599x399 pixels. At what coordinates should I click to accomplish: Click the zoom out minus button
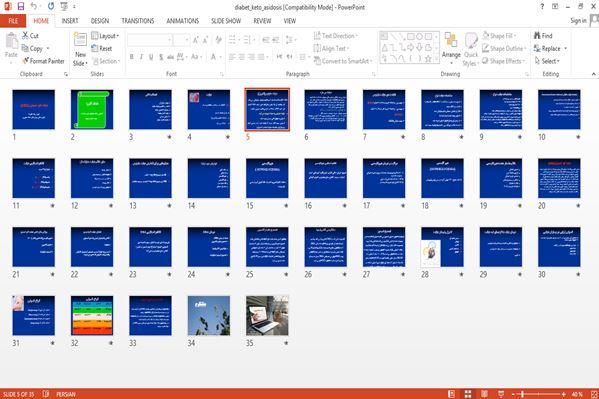(513, 394)
